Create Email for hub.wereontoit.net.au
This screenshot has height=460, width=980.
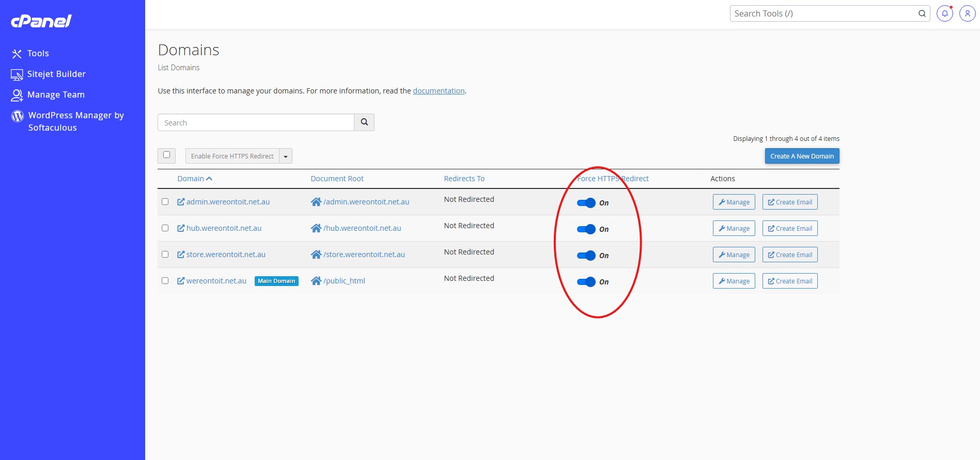click(x=790, y=228)
